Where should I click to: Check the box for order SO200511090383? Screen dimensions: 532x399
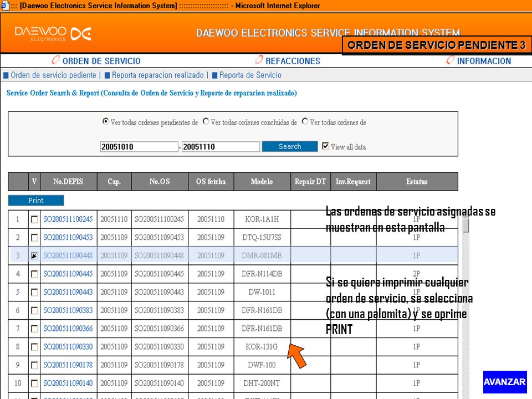click(34, 310)
